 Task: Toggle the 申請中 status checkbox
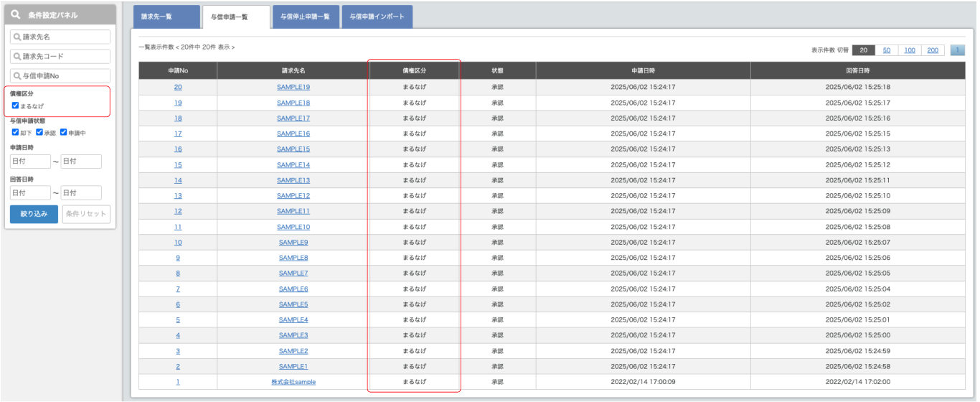click(x=64, y=132)
